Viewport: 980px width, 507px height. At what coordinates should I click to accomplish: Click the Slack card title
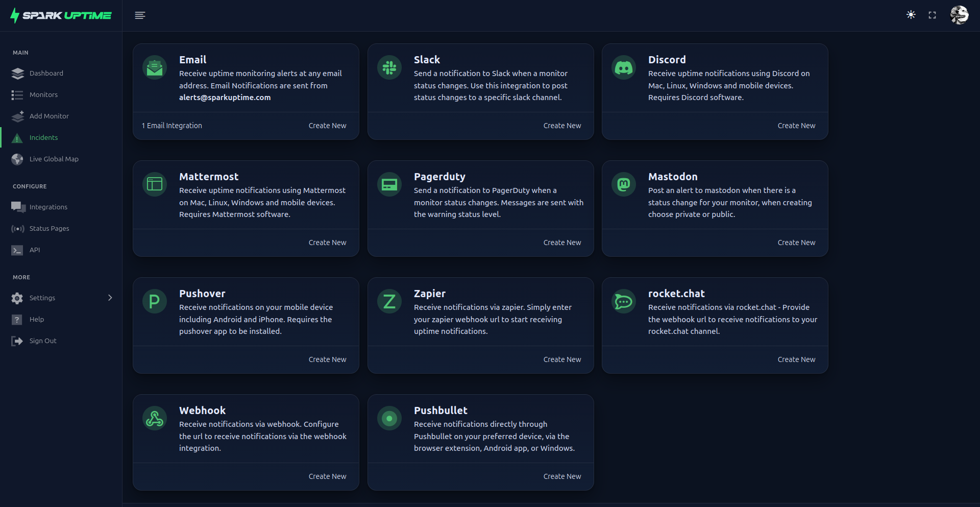click(427, 60)
